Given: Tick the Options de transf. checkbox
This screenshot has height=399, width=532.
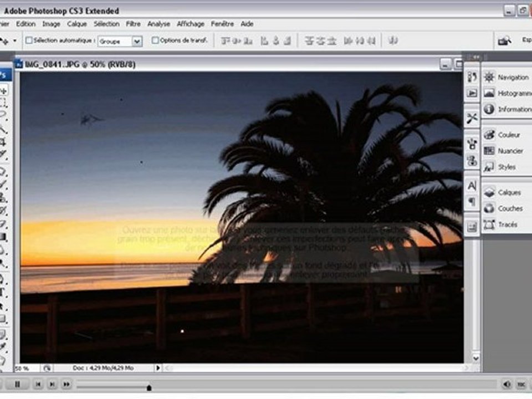Looking at the screenshot, I should point(155,40).
